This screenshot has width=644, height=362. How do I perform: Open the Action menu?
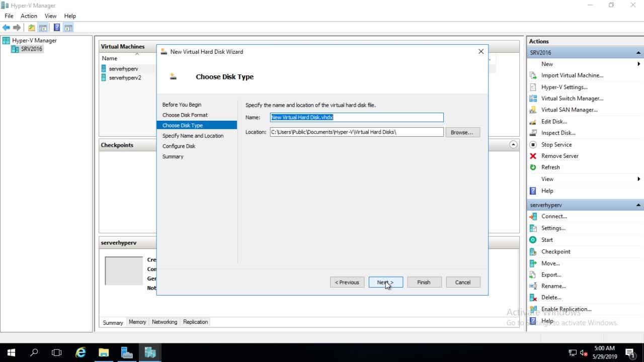tap(29, 16)
